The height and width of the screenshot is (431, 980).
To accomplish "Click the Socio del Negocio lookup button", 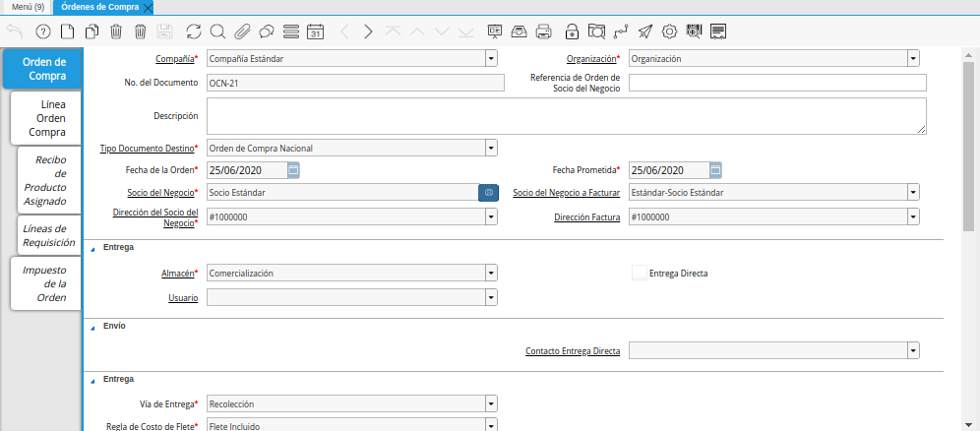I will [488, 192].
